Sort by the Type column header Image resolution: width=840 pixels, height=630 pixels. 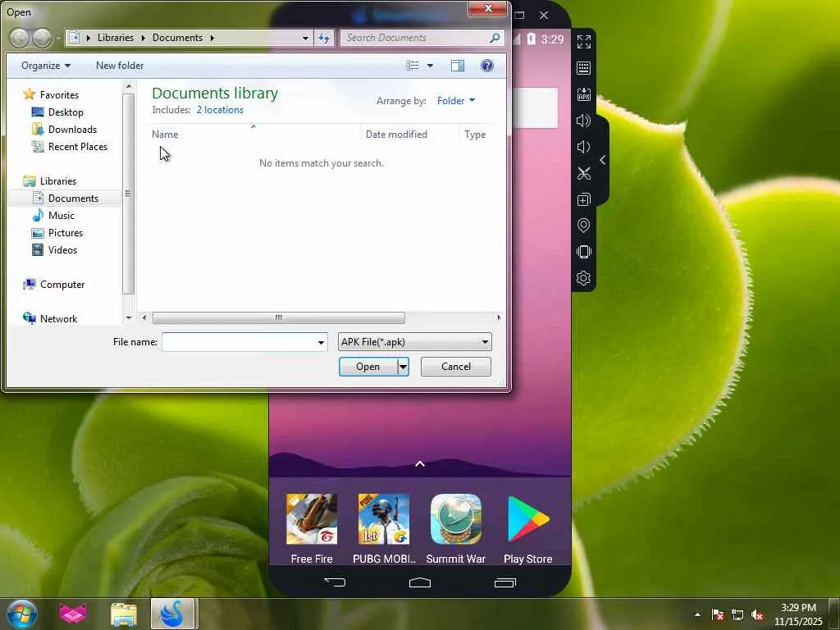click(475, 134)
